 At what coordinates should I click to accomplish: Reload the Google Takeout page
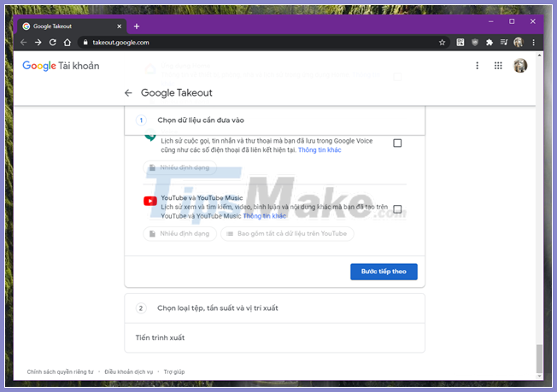53,43
